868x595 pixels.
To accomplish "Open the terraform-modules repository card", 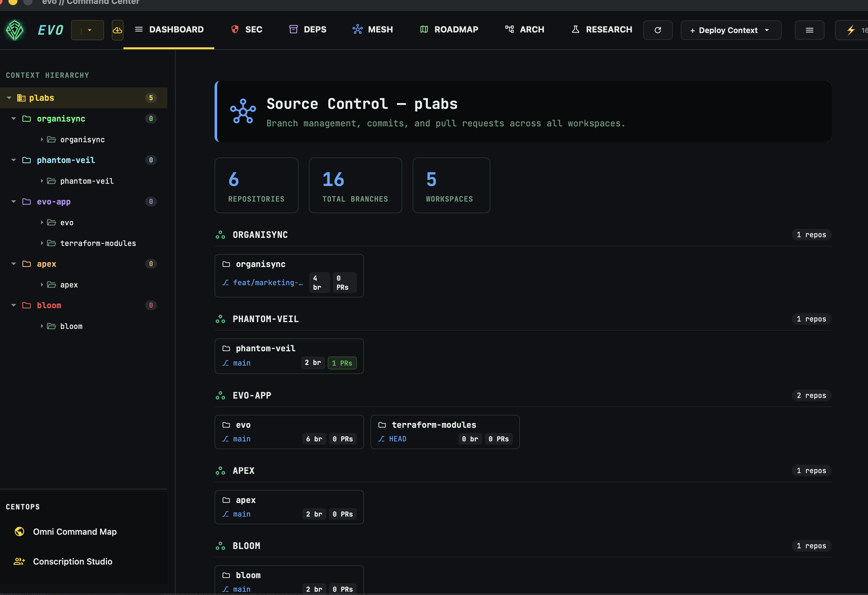I will 445,432.
